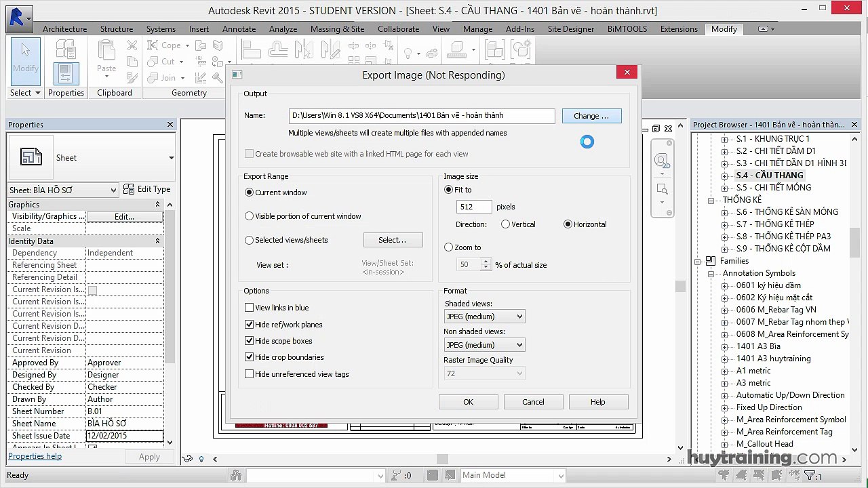Uncheck Hide crop boundaries
The image size is (868, 488).
click(249, 357)
